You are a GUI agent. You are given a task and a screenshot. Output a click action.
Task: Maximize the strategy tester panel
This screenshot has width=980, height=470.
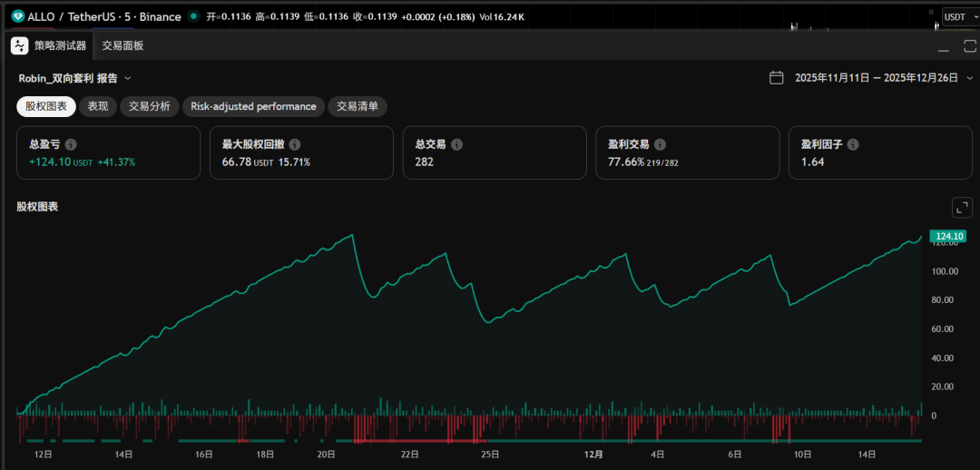[x=967, y=46]
